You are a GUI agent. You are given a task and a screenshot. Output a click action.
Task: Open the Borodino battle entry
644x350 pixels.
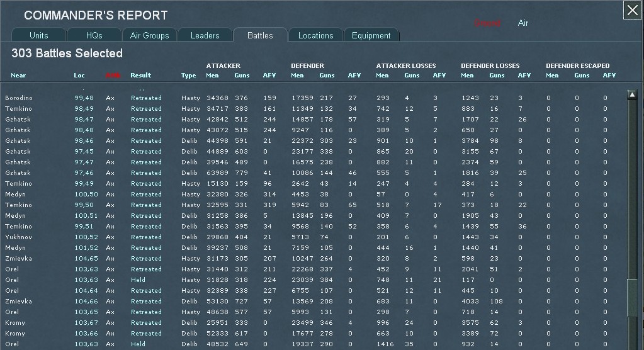18,98
